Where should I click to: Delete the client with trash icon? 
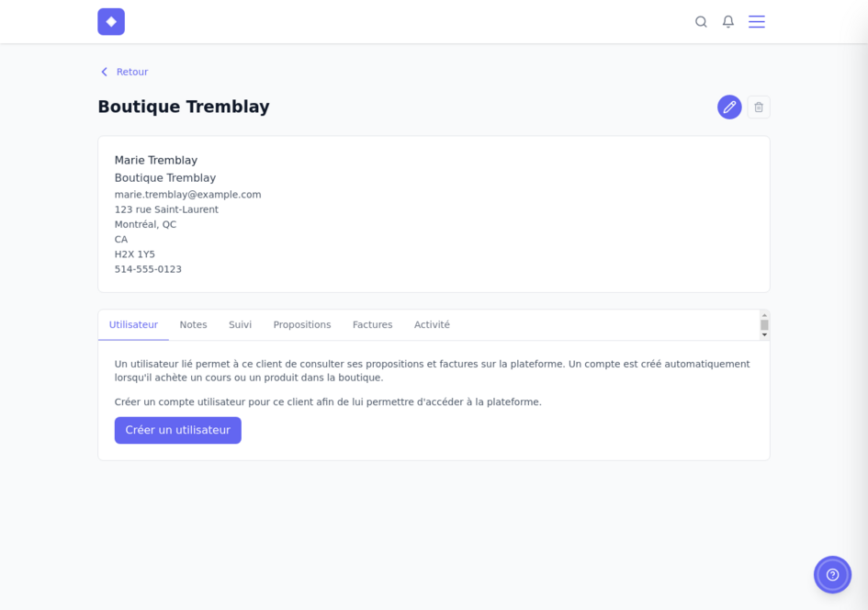coord(759,107)
